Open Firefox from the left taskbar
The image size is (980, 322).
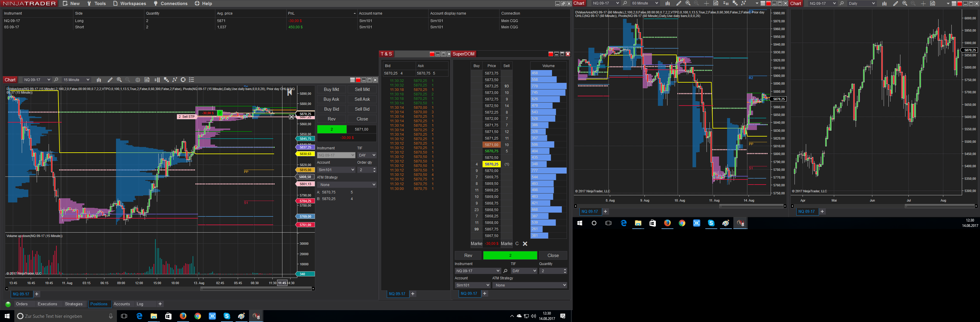pos(183,316)
